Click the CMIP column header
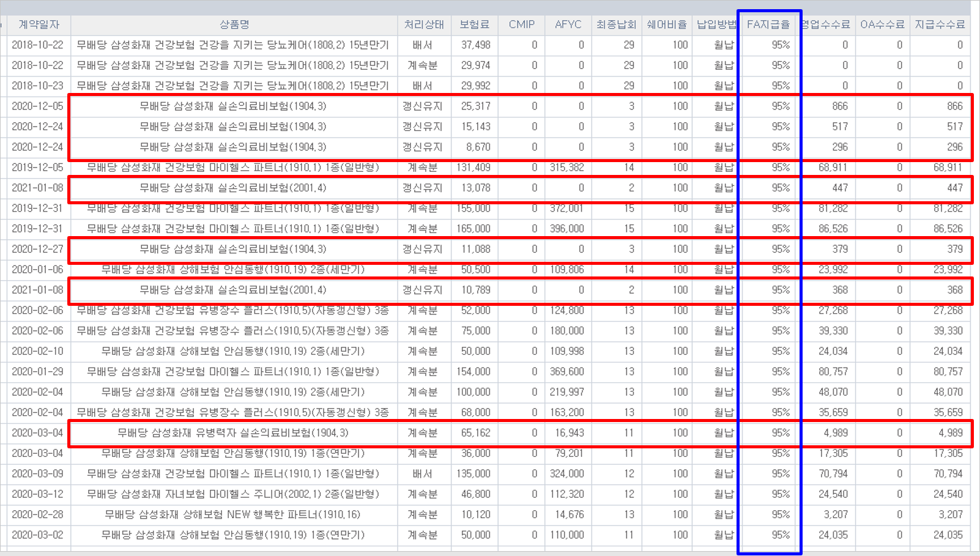Screen dimensions: 980x556 click(x=521, y=24)
